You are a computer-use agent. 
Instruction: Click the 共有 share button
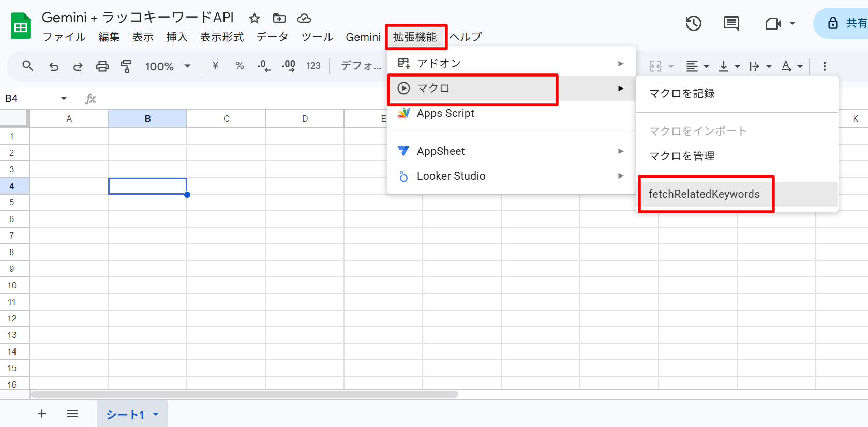pos(845,23)
